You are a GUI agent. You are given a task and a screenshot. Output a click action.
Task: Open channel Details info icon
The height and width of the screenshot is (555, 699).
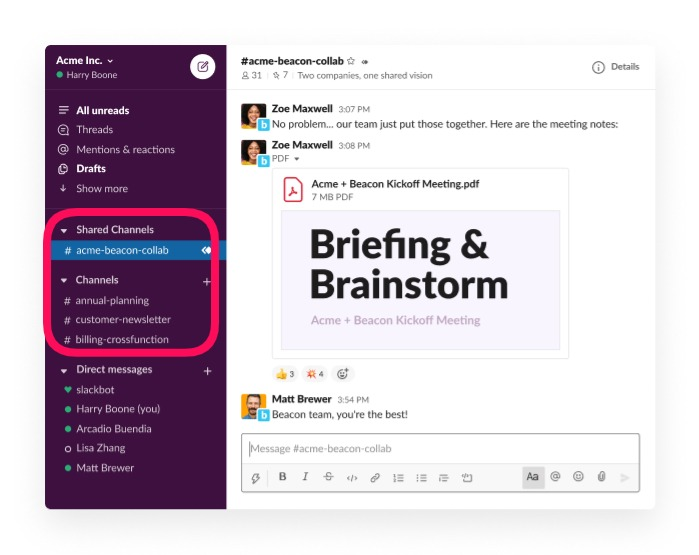(x=598, y=67)
